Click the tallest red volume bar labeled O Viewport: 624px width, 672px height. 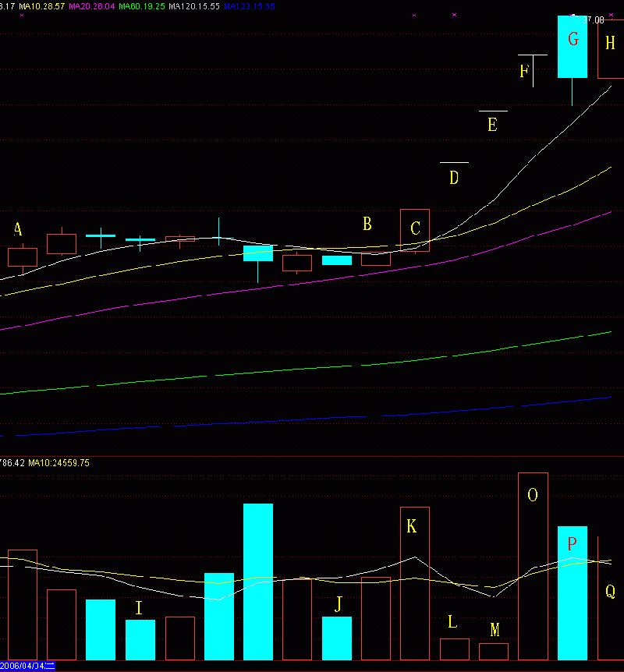[533, 566]
